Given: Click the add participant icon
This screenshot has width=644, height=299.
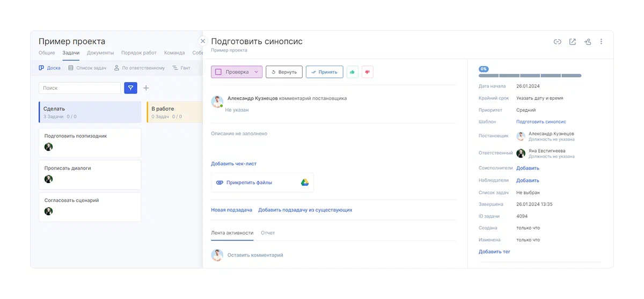Looking at the screenshot, I should (x=588, y=42).
